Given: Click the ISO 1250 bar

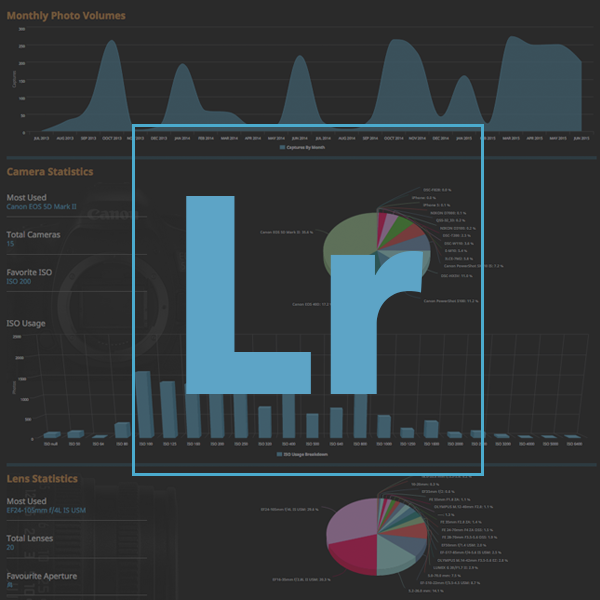Looking at the screenshot, I should pos(407,433).
